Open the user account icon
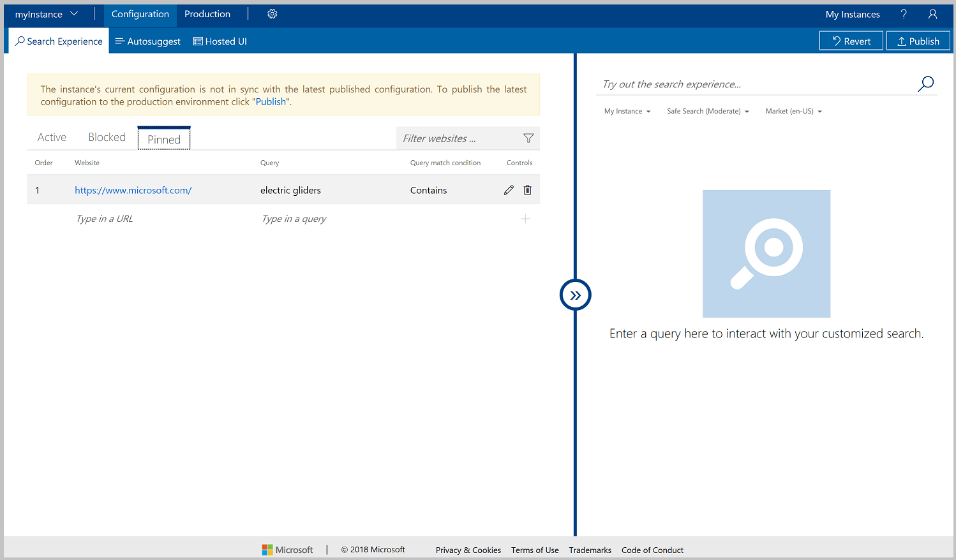Screen dimensions: 956x560 [x=932, y=14]
